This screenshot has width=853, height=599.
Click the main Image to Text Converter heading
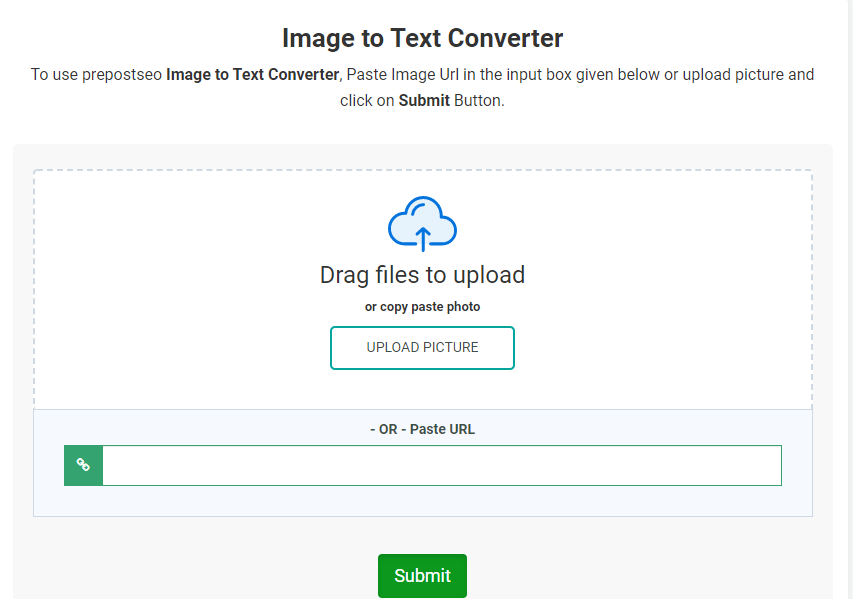[x=422, y=38]
